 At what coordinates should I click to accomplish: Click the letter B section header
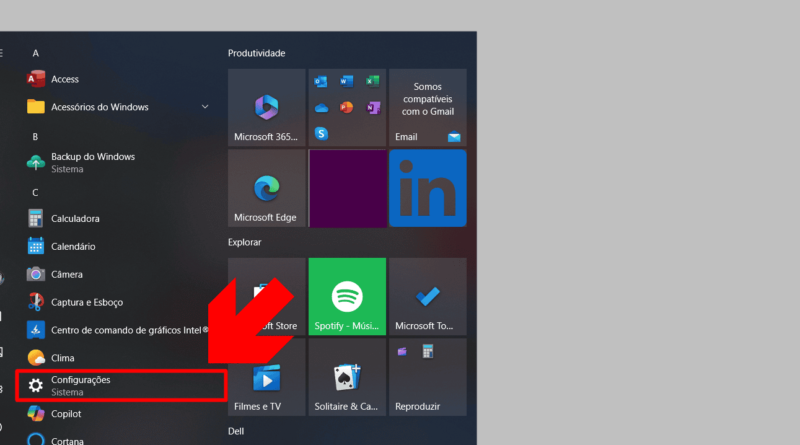[35, 137]
